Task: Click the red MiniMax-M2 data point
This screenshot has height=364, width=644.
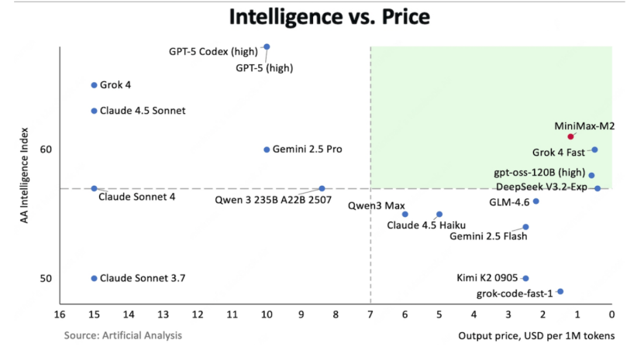Action: pos(571,136)
